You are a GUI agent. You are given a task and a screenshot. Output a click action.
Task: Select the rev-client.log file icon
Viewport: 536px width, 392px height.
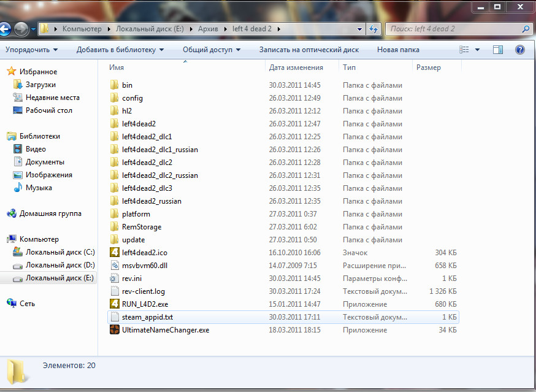click(x=114, y=291)
